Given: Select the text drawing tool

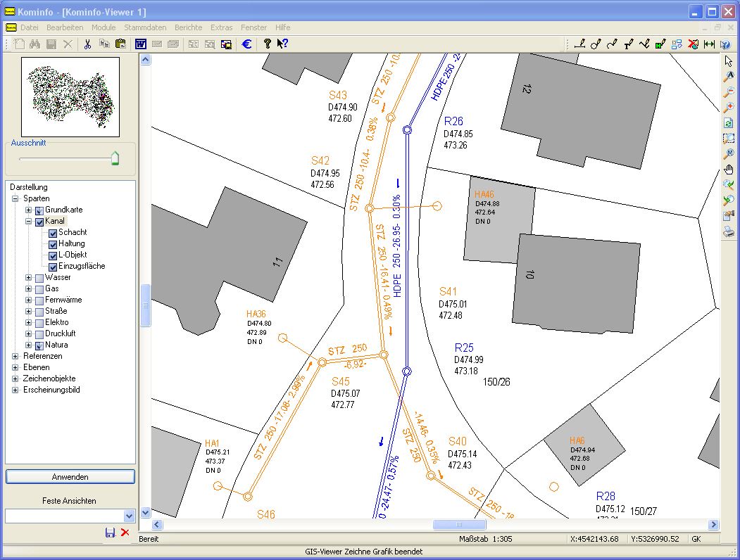Looking at the screenshot, I should tap(629, 44).
